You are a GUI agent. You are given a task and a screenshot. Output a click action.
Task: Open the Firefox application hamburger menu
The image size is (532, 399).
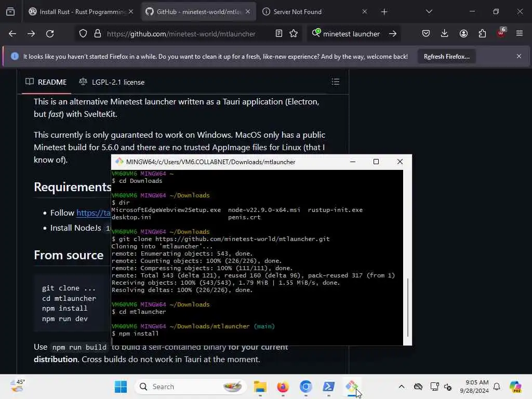(520, 34)
